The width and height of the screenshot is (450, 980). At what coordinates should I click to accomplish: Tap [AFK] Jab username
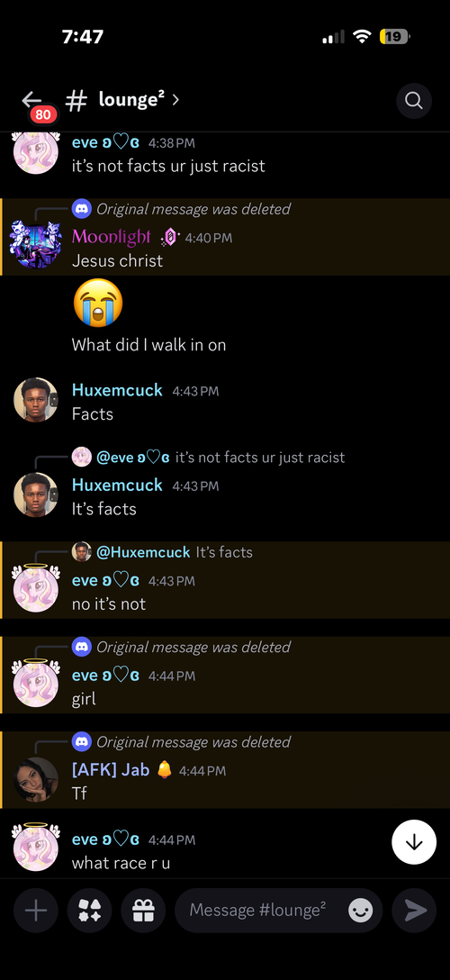pyautogui.click(x=111, y=769)
